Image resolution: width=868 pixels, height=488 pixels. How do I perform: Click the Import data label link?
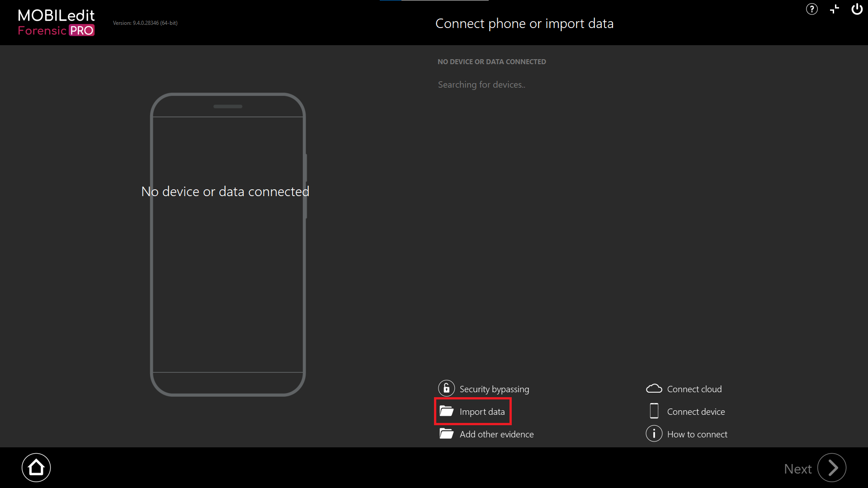click(481, 411)
